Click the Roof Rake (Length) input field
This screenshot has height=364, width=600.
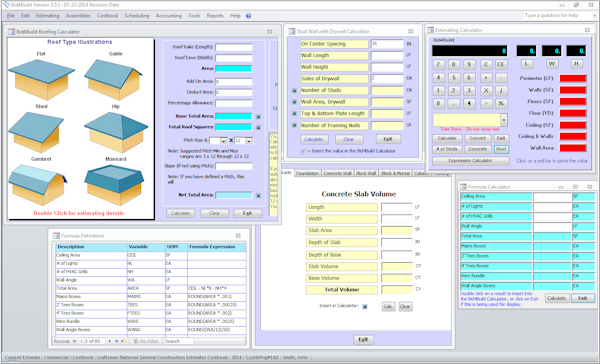tap(234, 47)
